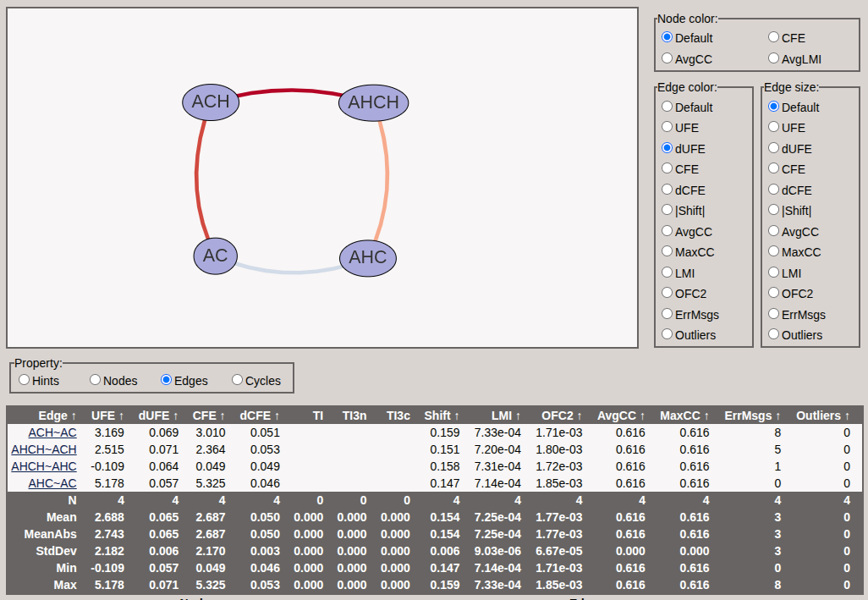The height and width of the screenshot is (600, 868).
Task: Set edge size to MaxCC
Action: pyautogui.click(x=773, y=251)
